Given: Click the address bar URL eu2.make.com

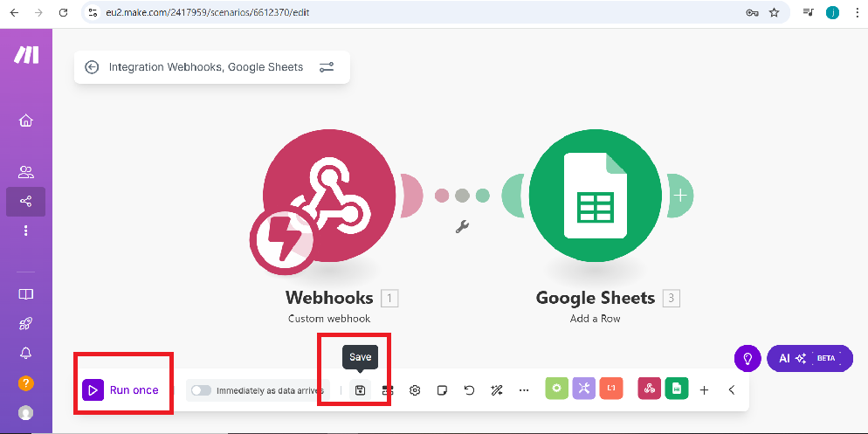Looking at the screenshot, I should pos(207,12).
